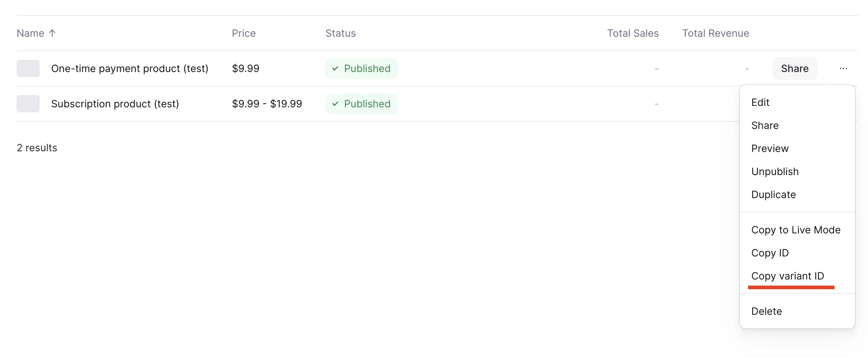The width and height of the screenshot is (868, 358).
Task: Sort by the Status column header
Action: 341,33
